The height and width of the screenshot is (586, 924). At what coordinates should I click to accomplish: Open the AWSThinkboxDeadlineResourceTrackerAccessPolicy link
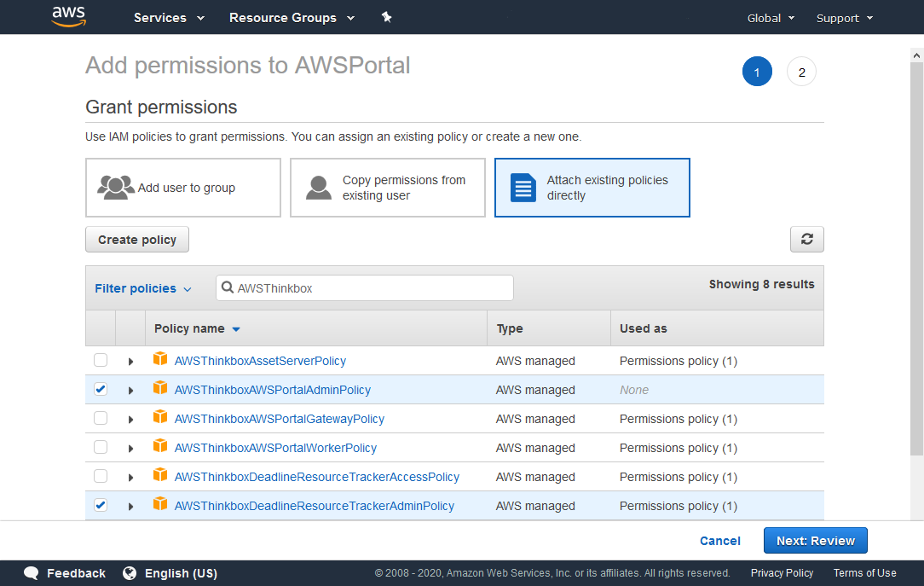pos(316,477)
